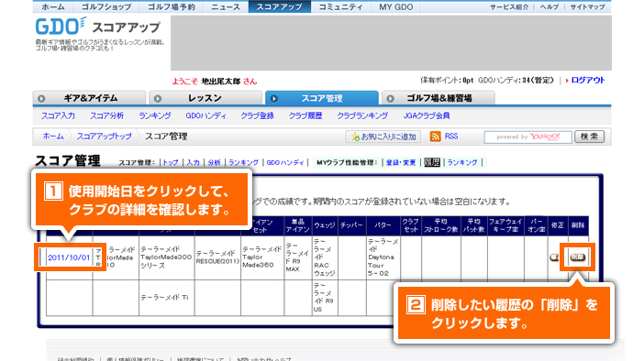Click the フェアウェイキープ率 column header
644x361 pixels.
[506, 225]
